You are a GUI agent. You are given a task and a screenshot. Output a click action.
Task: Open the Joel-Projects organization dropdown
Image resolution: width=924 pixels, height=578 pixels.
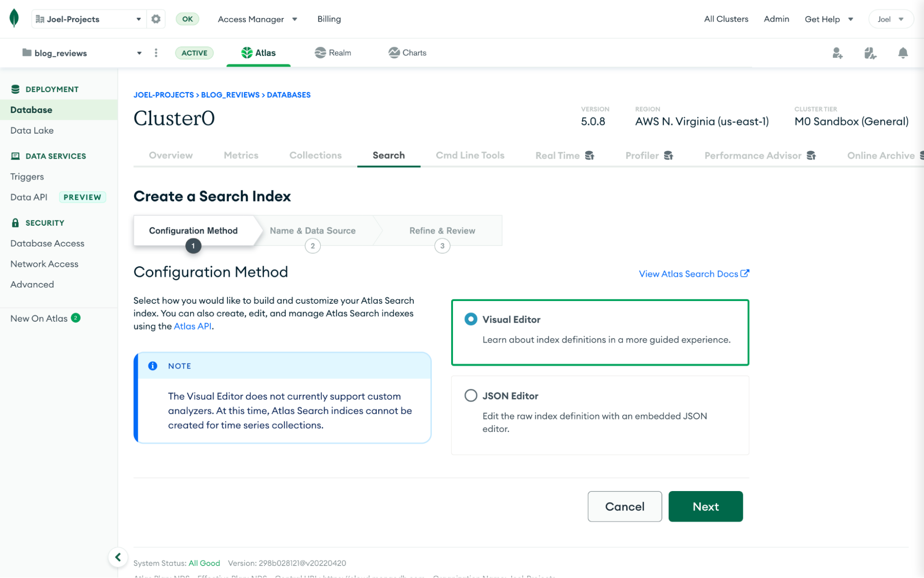89,19
